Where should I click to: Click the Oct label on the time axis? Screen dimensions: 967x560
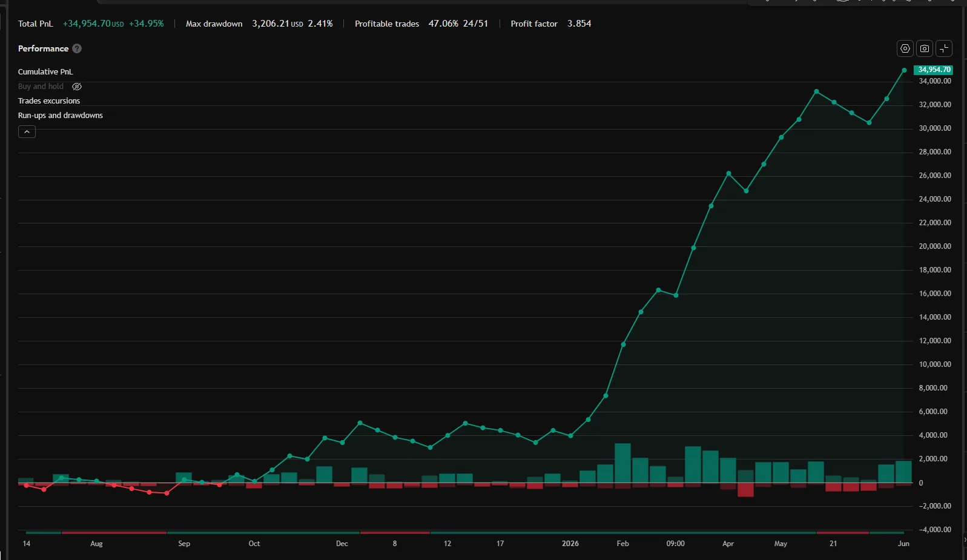click(x=254, y=544)
